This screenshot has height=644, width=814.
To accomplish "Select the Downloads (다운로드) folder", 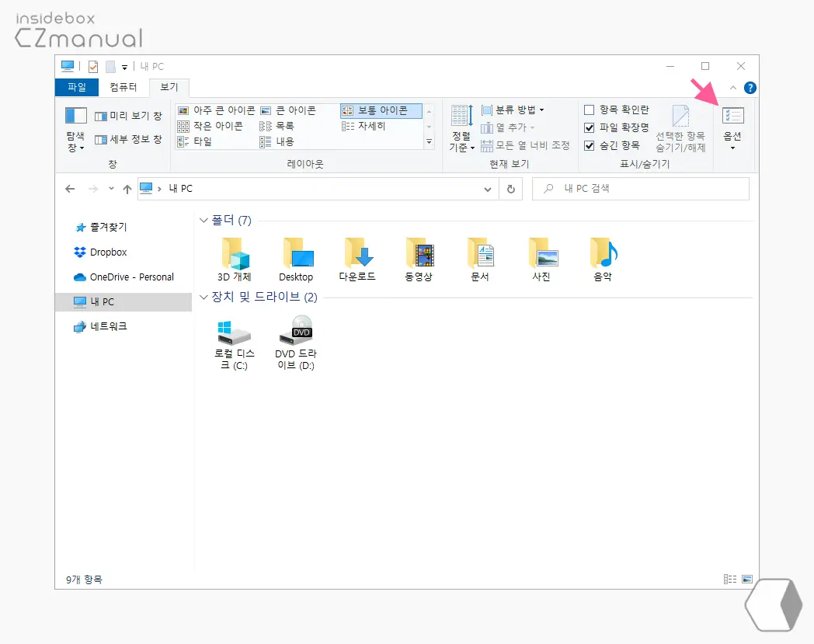I will 357,259.
